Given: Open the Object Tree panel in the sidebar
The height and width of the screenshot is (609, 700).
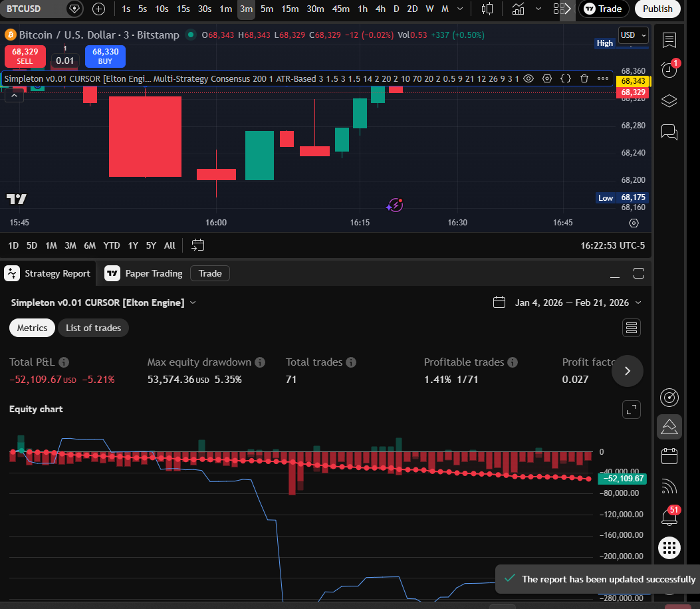Looking at the screenshot, I should [x=669, y=100].
